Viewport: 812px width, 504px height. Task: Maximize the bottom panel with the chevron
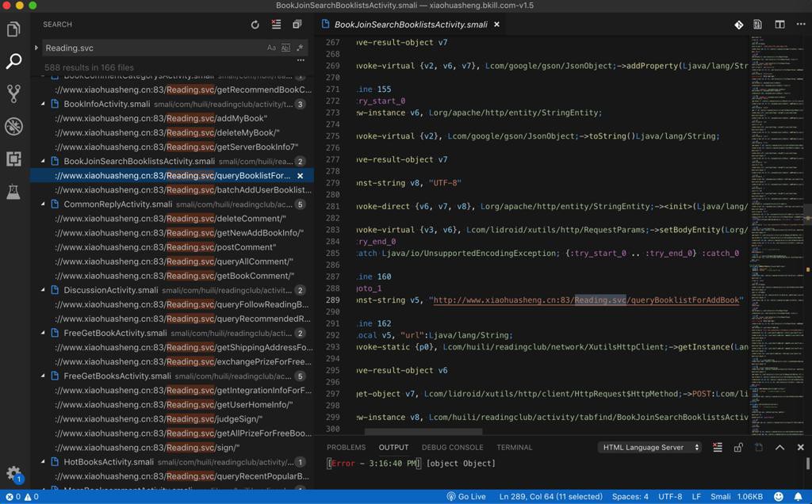tap(779, 447)
